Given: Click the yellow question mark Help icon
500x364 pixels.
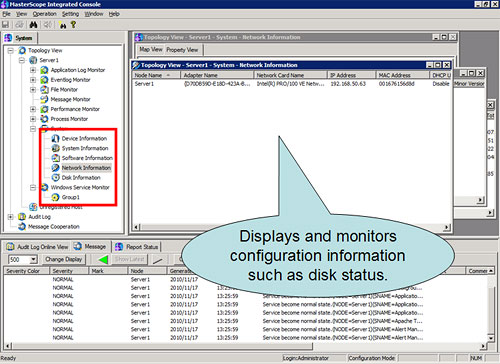Looking at the screenshot, I should (x=73, y=25).
